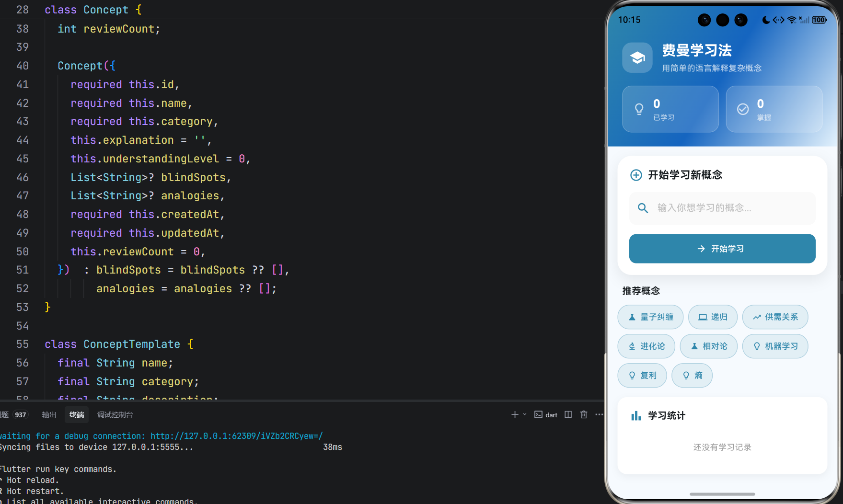Image resolution: width=843 pixels, height=504 pixels.
Task: Select the 供需关系 recommended concept chip
Action: click(775, 317)
